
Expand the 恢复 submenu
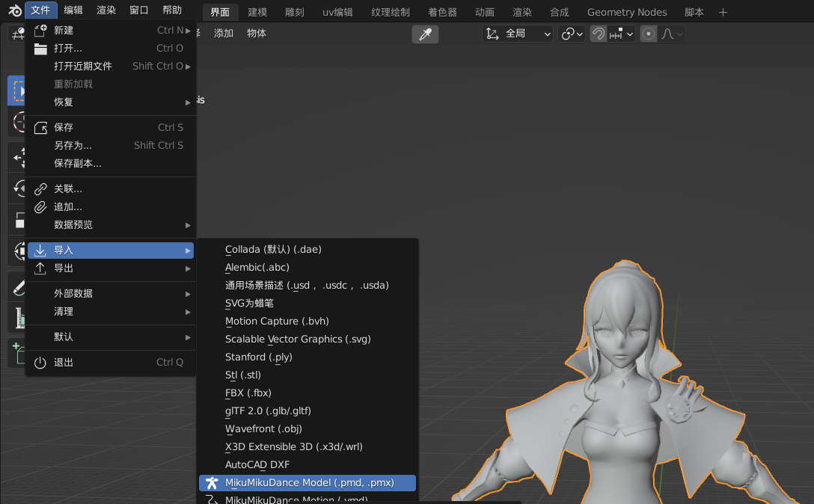tap(111, 102)
